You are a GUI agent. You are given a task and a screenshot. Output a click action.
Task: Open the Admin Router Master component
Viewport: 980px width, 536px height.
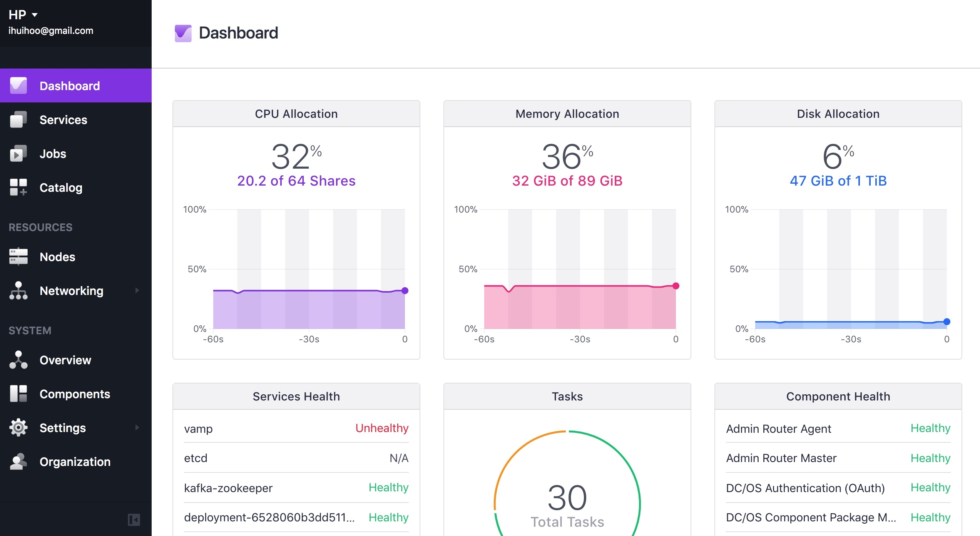(x=781, y=458)
